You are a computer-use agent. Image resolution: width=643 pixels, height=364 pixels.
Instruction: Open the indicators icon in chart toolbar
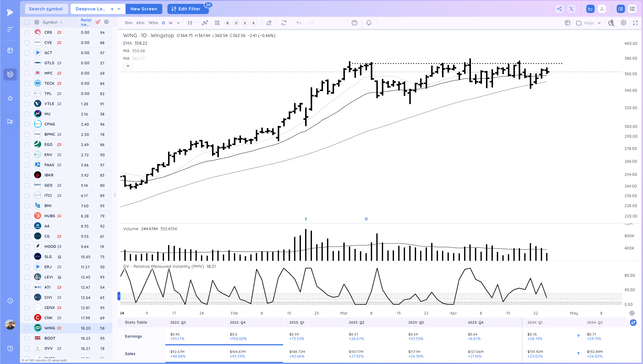pos(205,23)
